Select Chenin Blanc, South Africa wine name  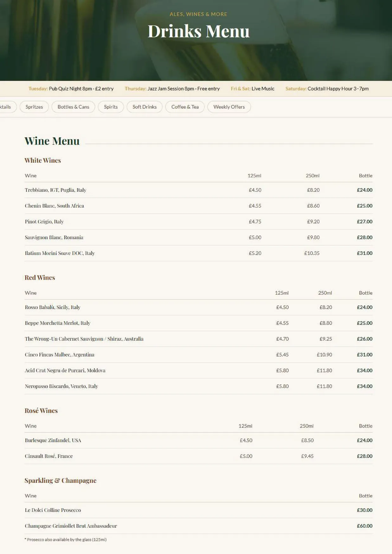(x=55, y=206)
